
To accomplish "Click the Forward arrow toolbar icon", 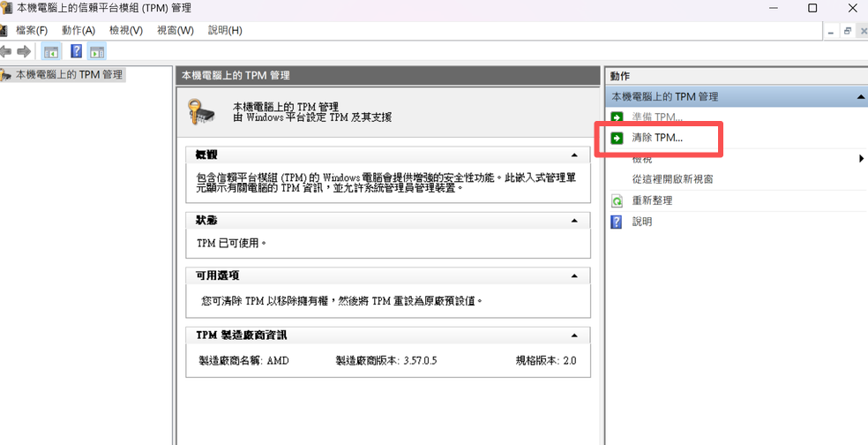I will pyautogui.click(x=24, y=52).
